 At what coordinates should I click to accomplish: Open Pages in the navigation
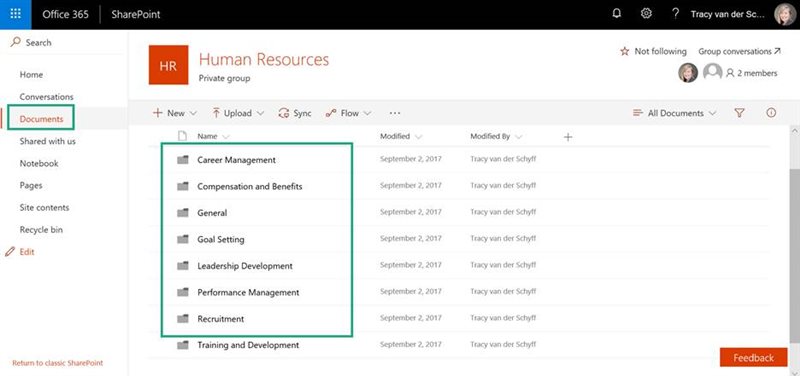tap(31, 186)
